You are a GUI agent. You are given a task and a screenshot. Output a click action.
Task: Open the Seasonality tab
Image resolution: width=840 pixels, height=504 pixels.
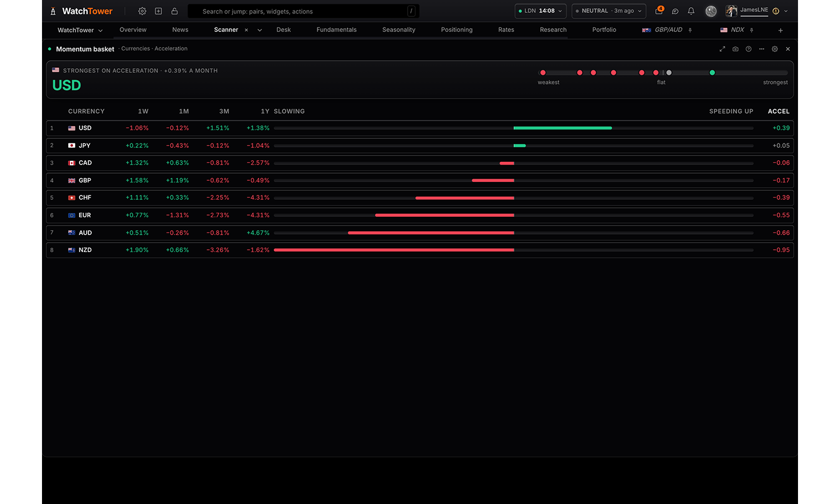coord(399,30)
